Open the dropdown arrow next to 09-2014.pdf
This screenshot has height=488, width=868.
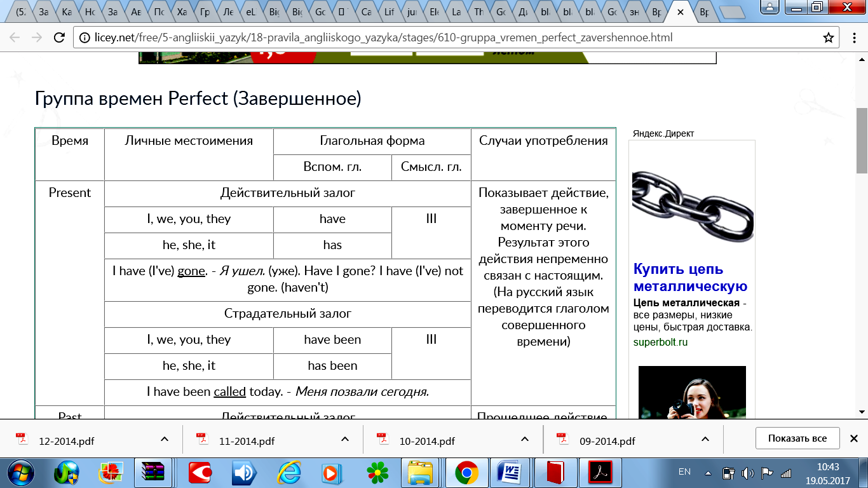(705, 439)
